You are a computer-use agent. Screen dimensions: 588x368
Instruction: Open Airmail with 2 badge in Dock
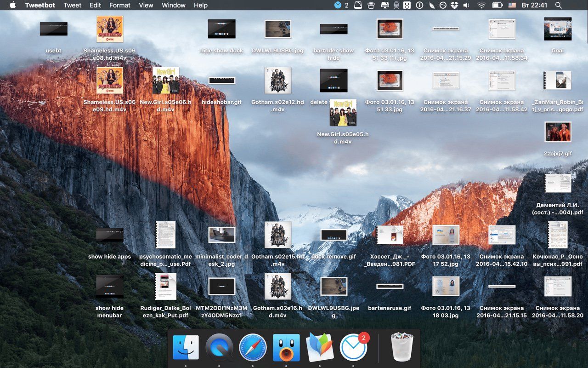(x=354, y=347)
